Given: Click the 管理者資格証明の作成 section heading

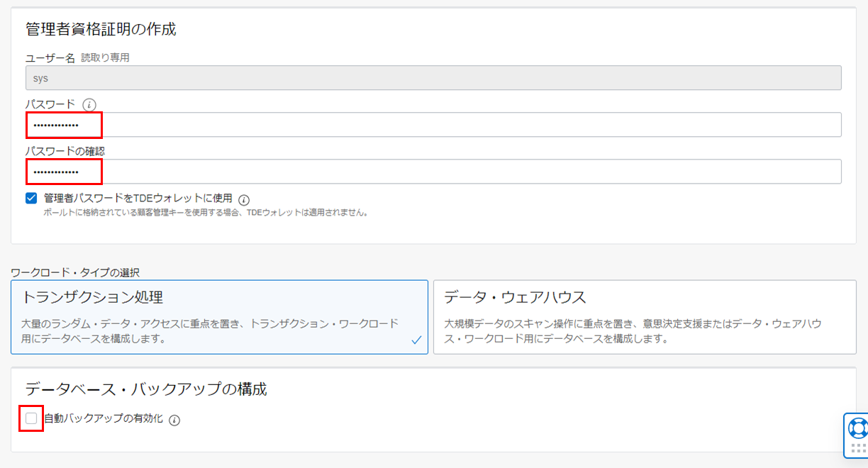Looking at the screenshot, I should pos(101,29).
